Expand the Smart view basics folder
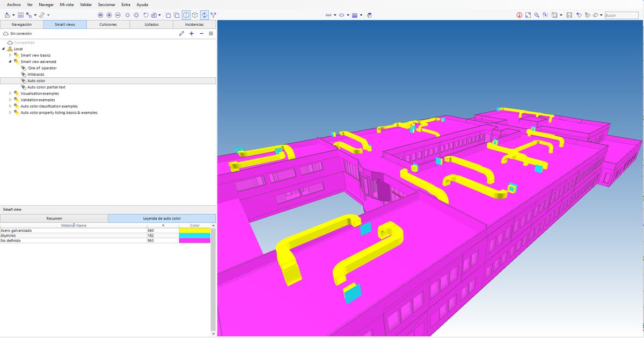 (10, 55)
